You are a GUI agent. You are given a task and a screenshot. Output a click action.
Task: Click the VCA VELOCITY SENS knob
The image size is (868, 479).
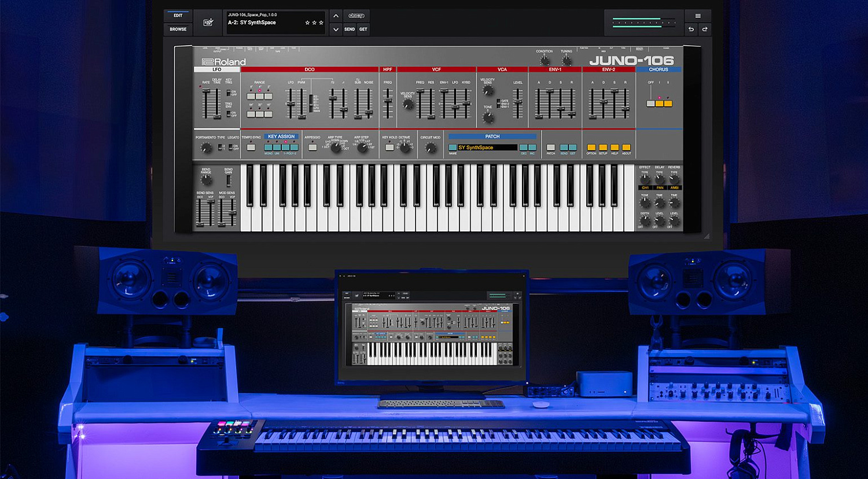pyautogui.click(x=488, y=90)
